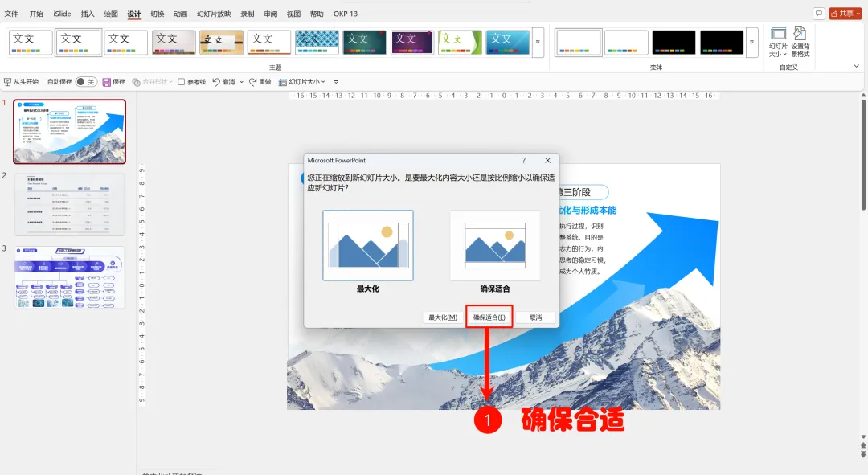This screenshot has width=868, height=475.
Task: Select the green arrow theme thumbnail
Action: pyautogui.click(x=460, y=43)
